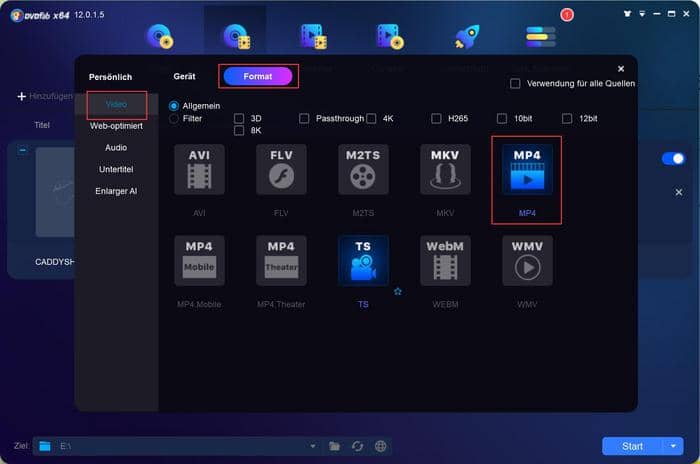Click the CADDYSH source title text
Screen dimensions: 700x464
pos(55,262)
